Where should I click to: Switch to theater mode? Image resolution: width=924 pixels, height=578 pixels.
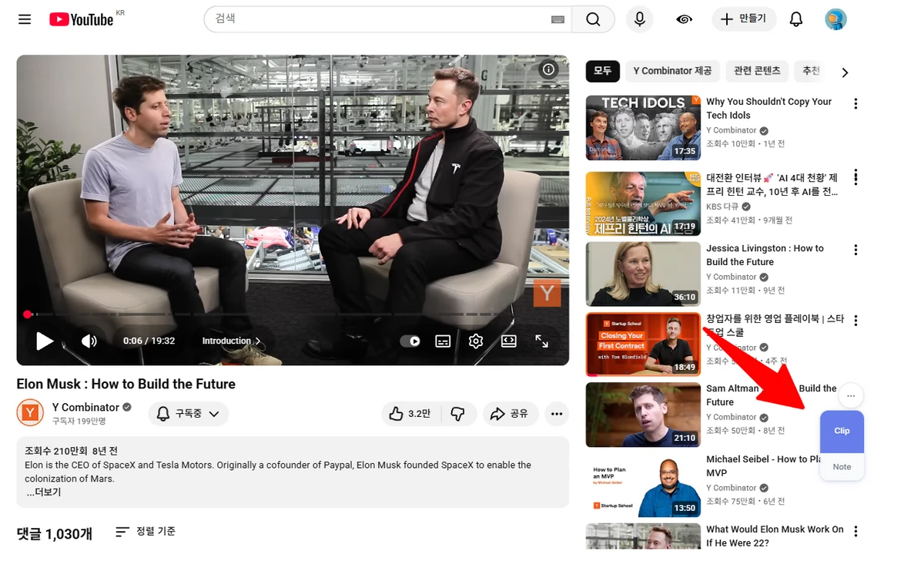[x=509, y=341]
